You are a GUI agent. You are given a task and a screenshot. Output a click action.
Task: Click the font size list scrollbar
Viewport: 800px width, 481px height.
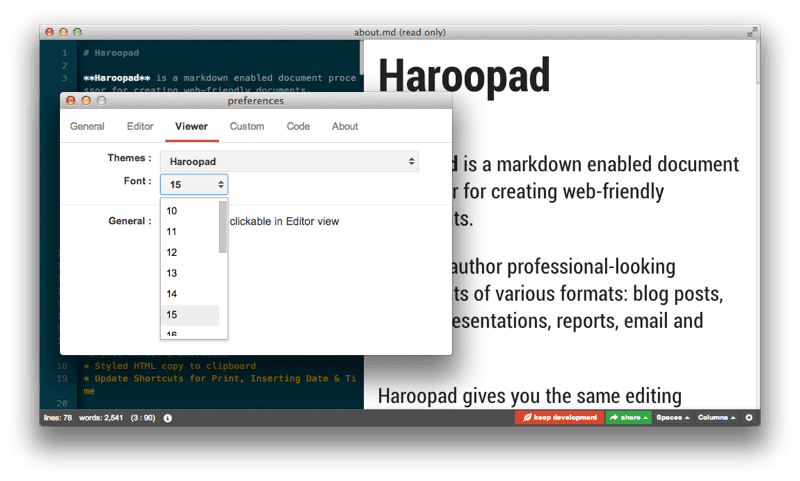click(x=223, y=228)
